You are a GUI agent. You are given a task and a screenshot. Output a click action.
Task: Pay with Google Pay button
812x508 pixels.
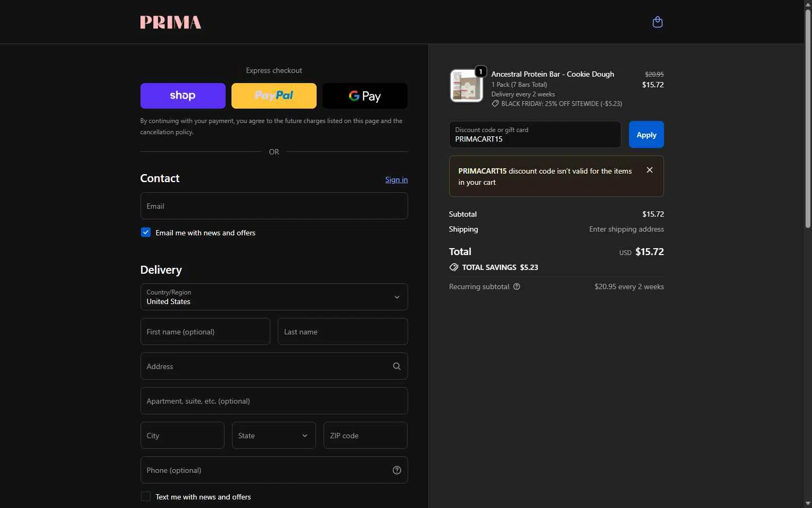point(365,96)
